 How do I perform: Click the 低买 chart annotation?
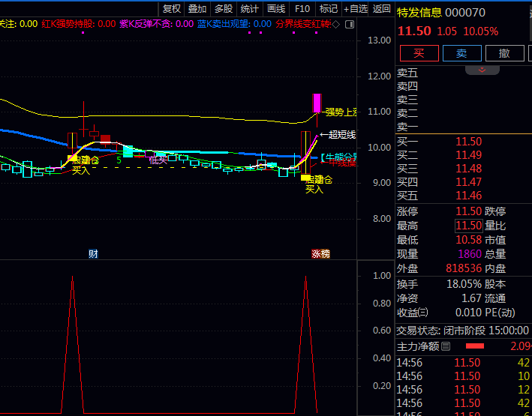tap(158, 160)
